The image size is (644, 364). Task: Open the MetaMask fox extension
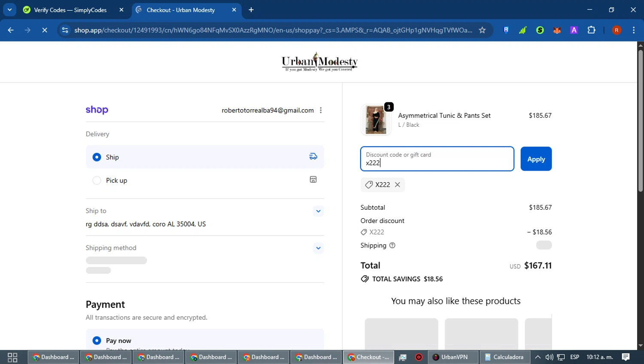557,30
